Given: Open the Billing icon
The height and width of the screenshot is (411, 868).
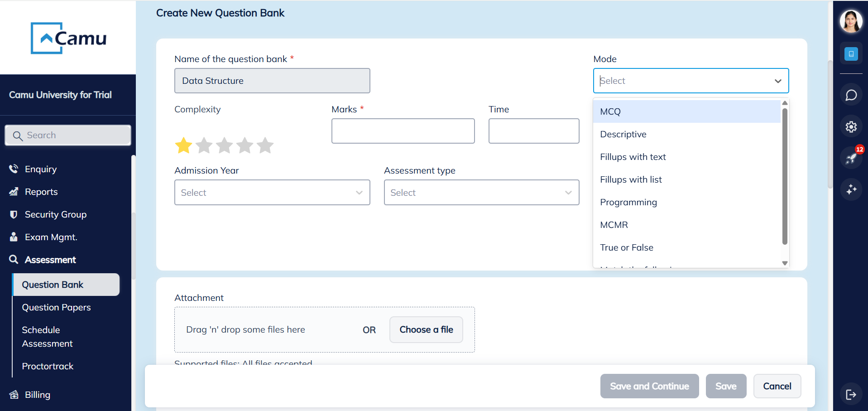Looking at the screenshot, I should [x=14, y=394].
